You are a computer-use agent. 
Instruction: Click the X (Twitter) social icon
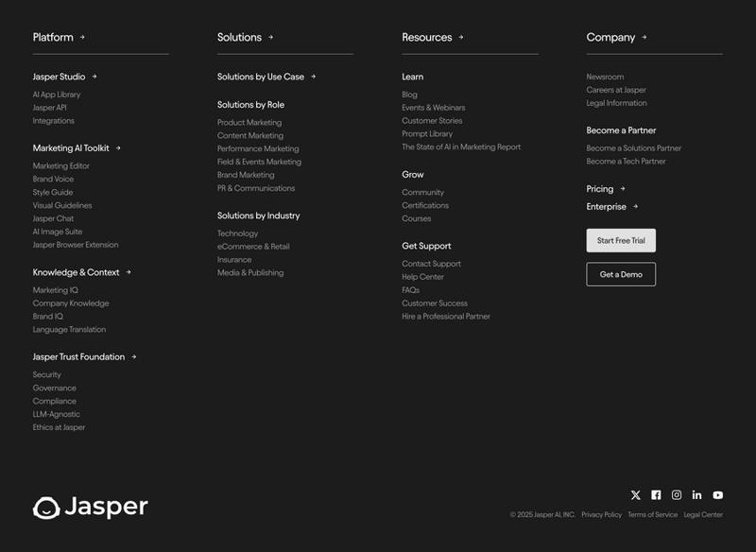pos(635,493)
